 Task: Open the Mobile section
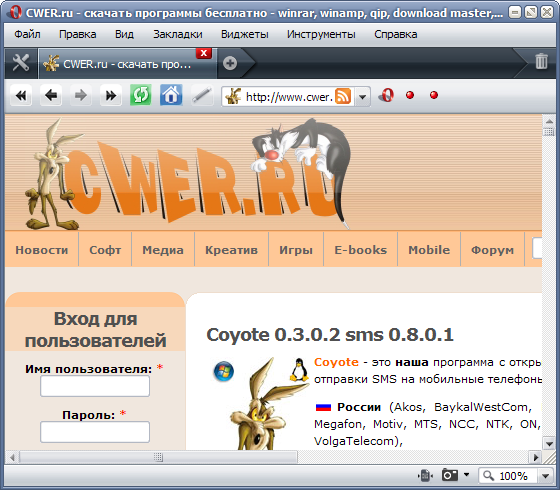coord(429,250)
